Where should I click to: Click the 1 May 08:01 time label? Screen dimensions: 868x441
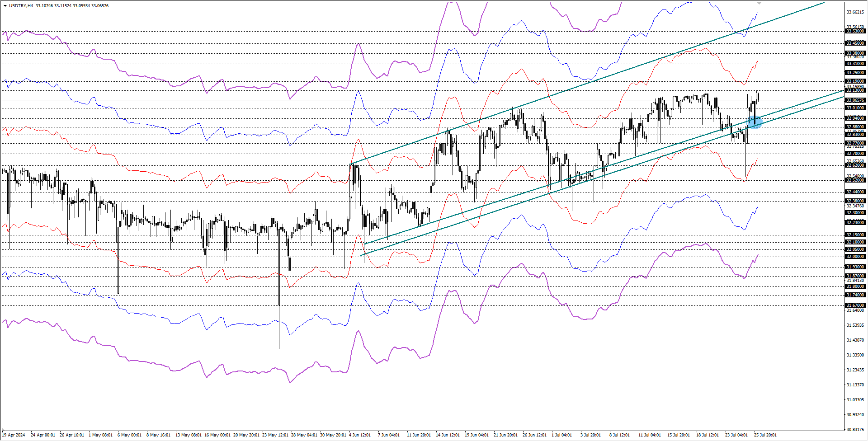tap(100, 435)
